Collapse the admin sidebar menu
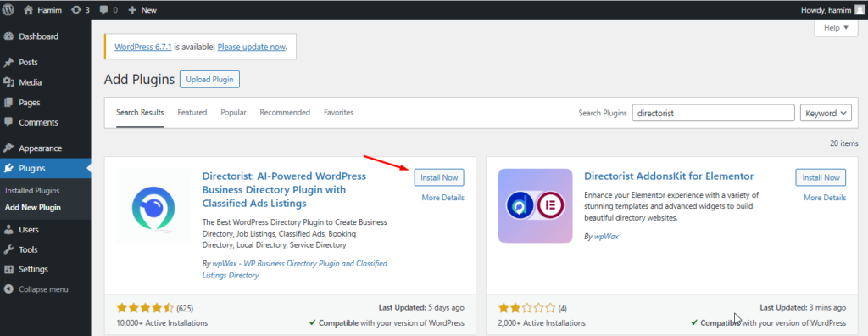The width and height of the screenshot is (868, 336). pyautogui.click(x=36, y=289)
